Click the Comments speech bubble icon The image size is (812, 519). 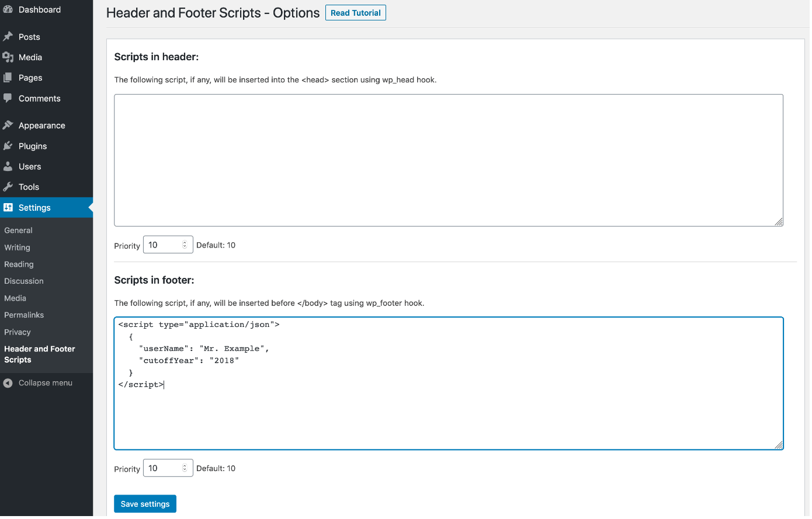8,98
